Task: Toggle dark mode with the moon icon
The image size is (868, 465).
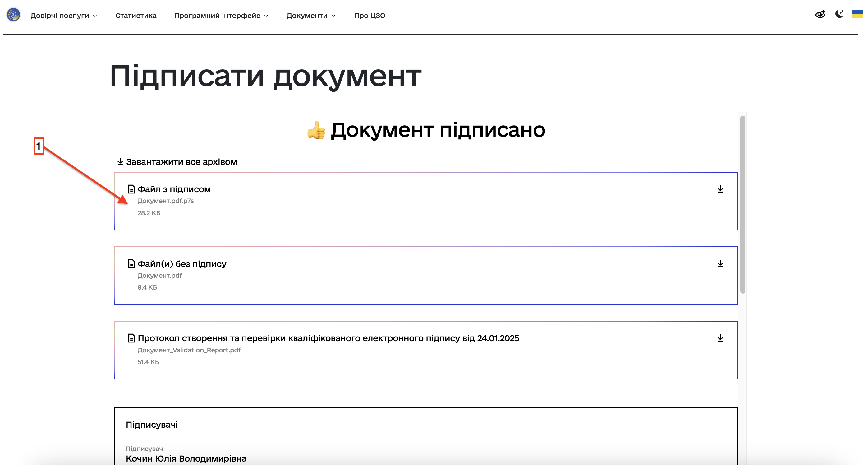Action: (839, 14)
